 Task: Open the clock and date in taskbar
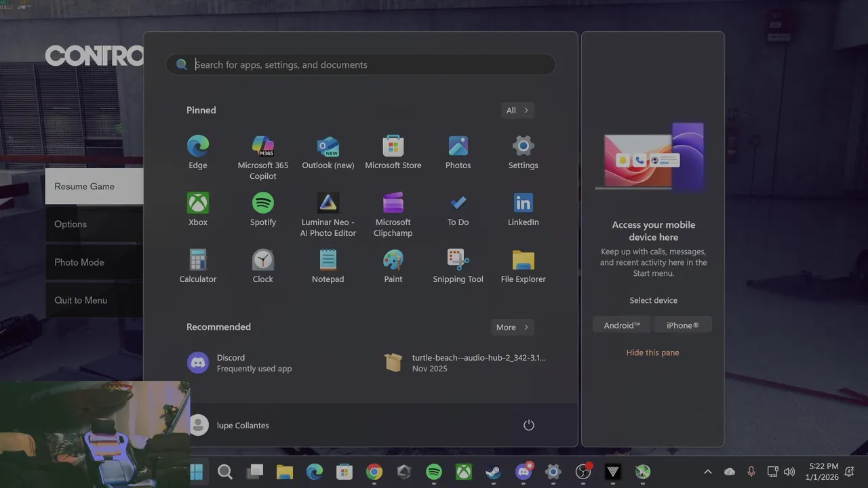coord(822,472)
